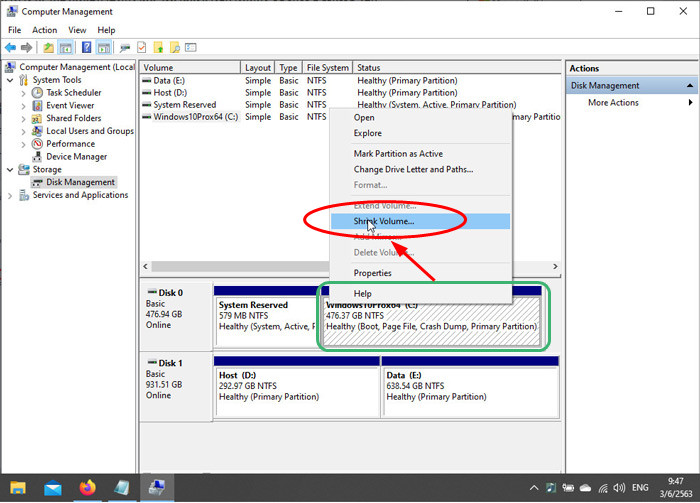Click the list settings toolbar icon
This screenshot has height=503, width=700.
(191, 47)
